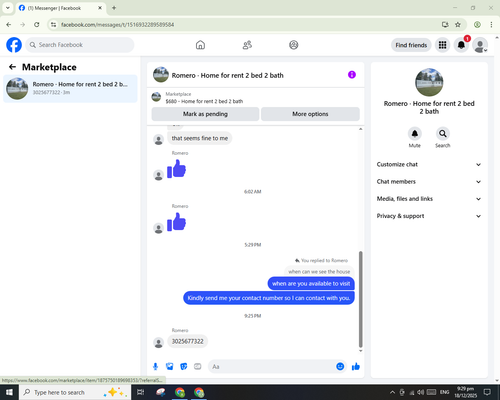Reload the page with the refresh icon
This screenshot has width=500, height=400.
coord(37,25)
